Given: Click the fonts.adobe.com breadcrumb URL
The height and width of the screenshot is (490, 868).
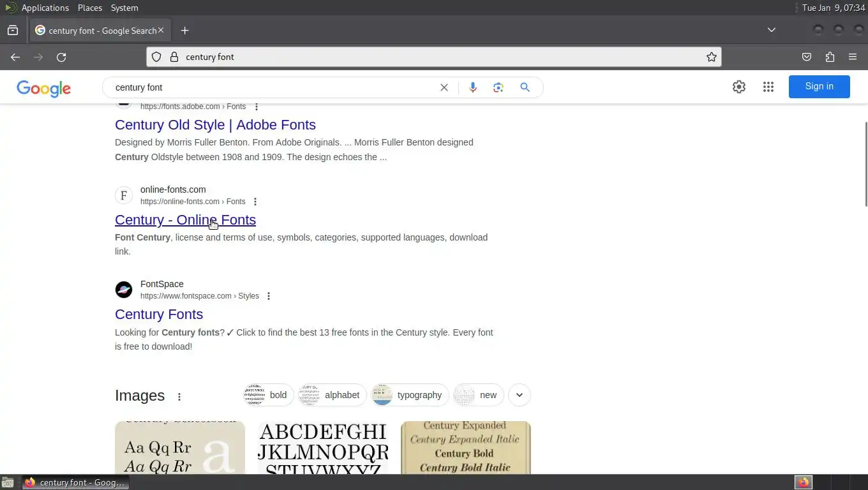Looking at the screenshot, I should tap(193, 107).
